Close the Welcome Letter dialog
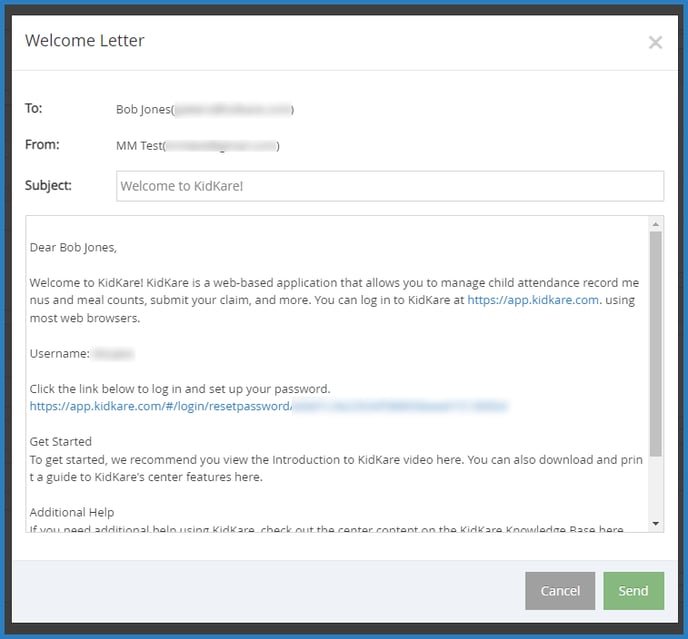Viewport: 688px width, 639px height. coord(655,43)
